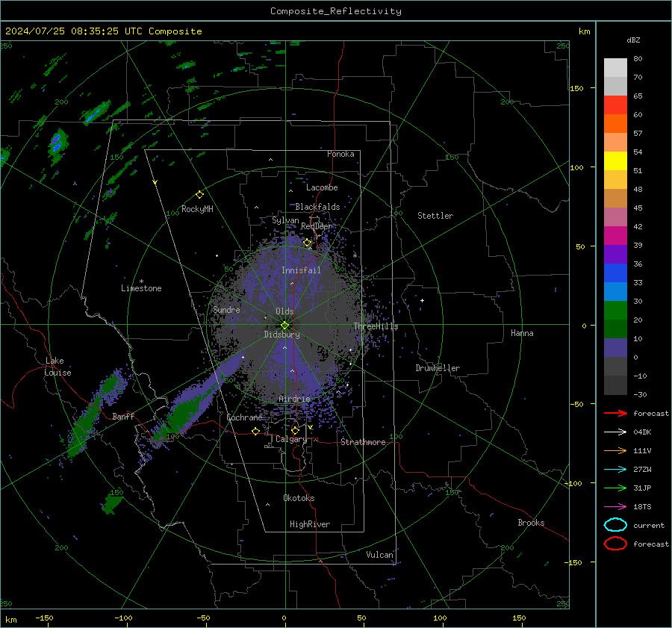Click the magenta 18TS arrow legend icon
672x628 pixels.
615,507
